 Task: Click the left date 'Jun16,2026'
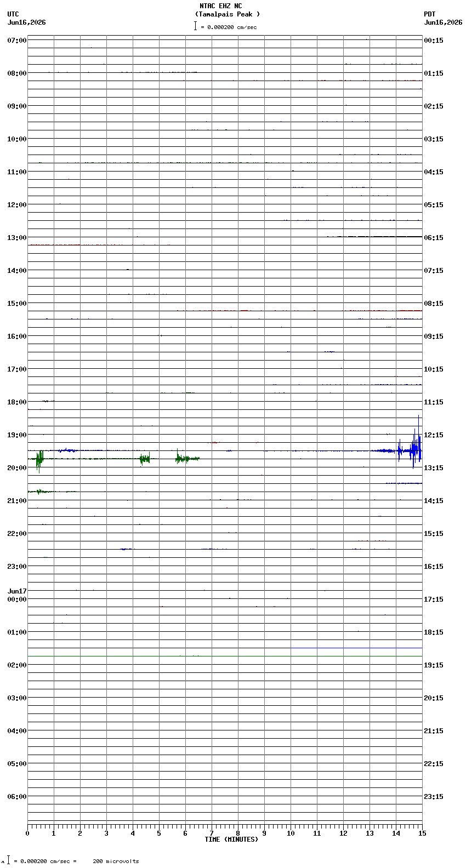[27, 22]
